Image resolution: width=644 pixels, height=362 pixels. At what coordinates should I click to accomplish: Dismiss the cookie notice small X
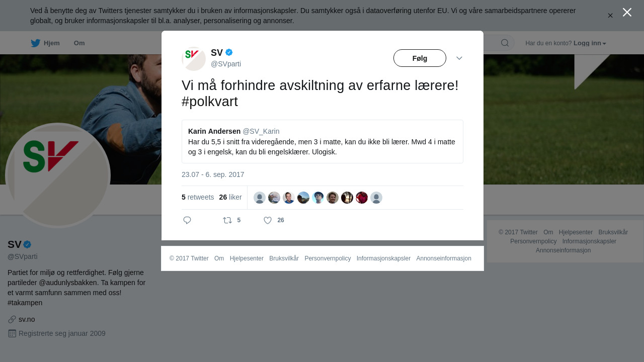click(610, 16)
